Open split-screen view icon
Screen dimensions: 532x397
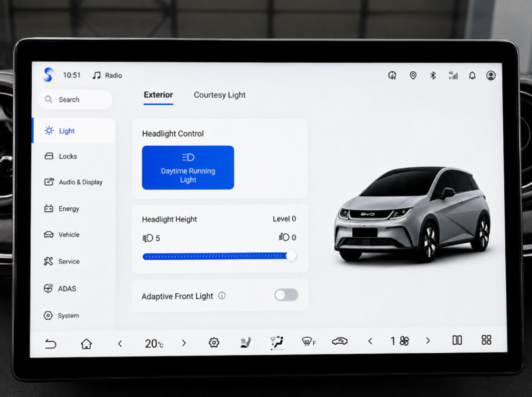(x=457, y=340)
